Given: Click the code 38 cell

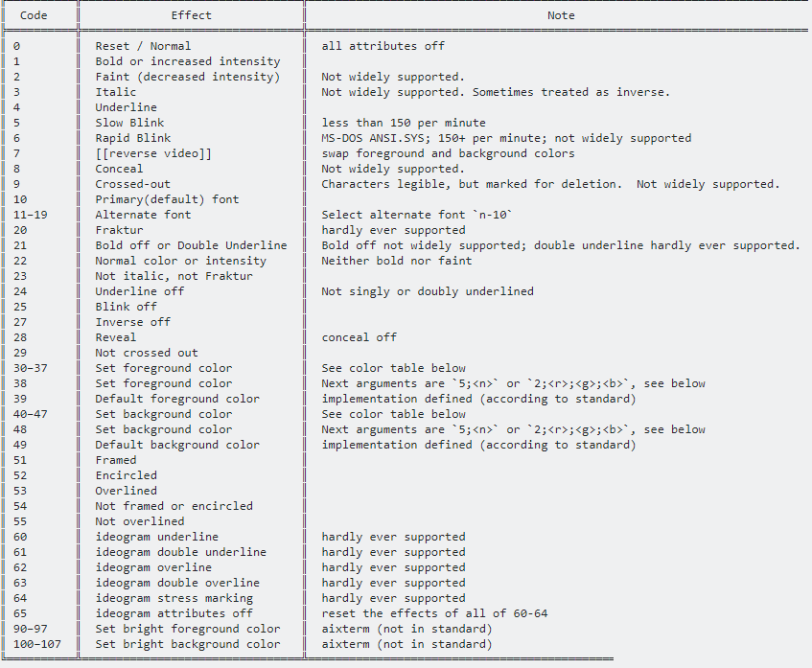Looking at the screenshot, I should point(20,383).
